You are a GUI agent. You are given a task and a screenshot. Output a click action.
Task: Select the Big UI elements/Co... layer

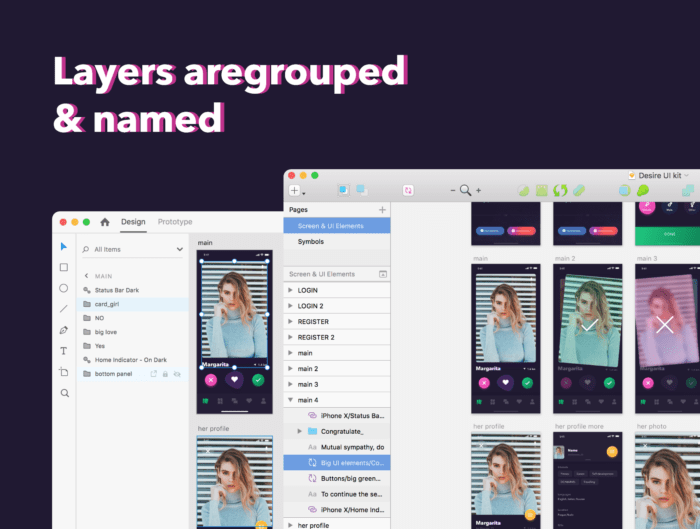point(337,463)
